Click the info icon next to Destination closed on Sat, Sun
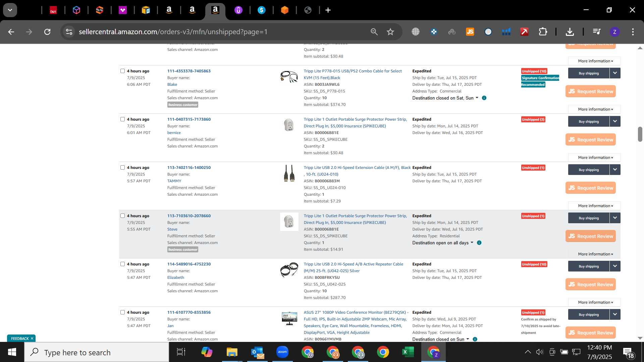The width and height of the screenshot is (644, 362). [x=484, y=98]
